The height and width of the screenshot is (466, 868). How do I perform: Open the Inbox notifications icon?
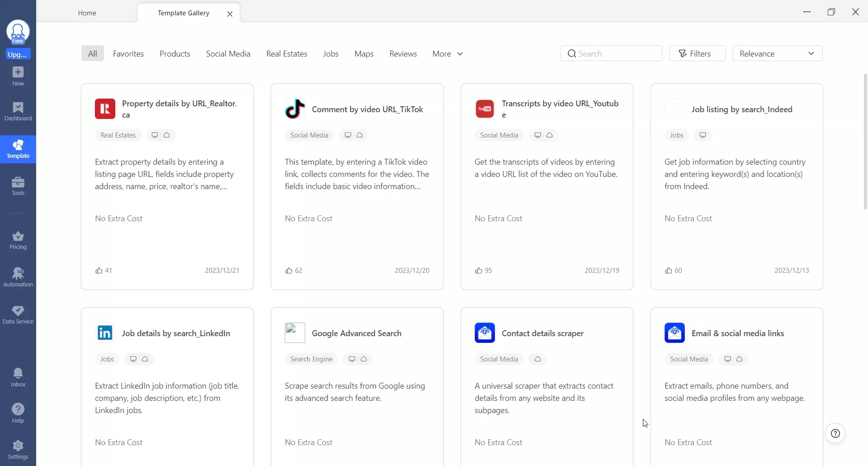(18, 377)
